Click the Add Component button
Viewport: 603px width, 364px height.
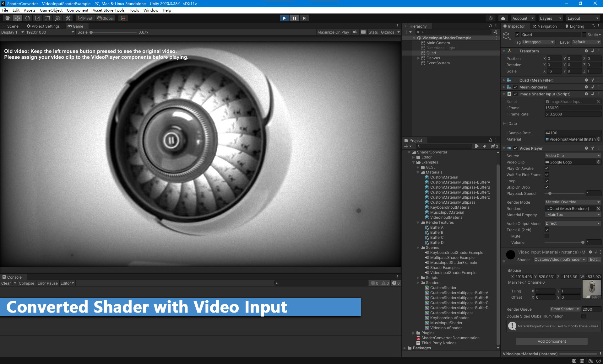click(551, 341)
